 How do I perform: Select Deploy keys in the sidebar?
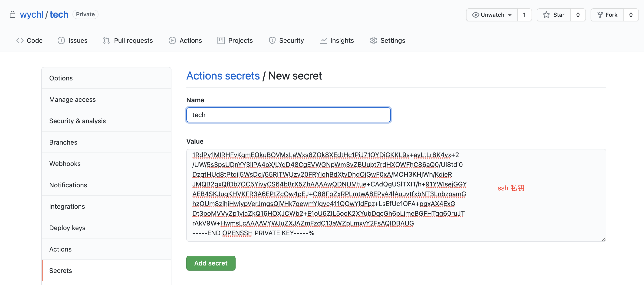(67, 228)
